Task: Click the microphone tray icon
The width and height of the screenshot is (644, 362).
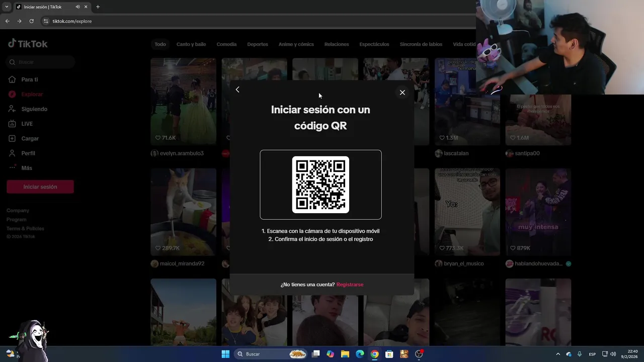Action: pos(580,354)
